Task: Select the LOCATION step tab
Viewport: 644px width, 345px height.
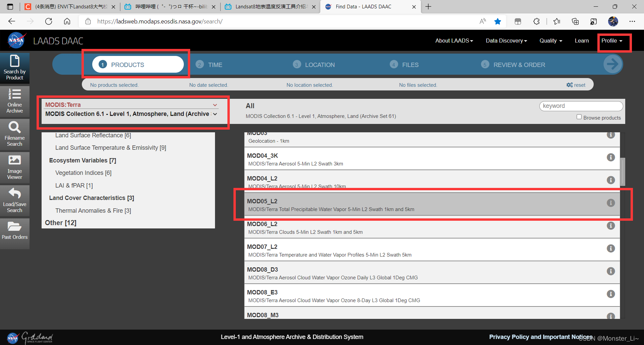Action: click(x=314, y=65)
